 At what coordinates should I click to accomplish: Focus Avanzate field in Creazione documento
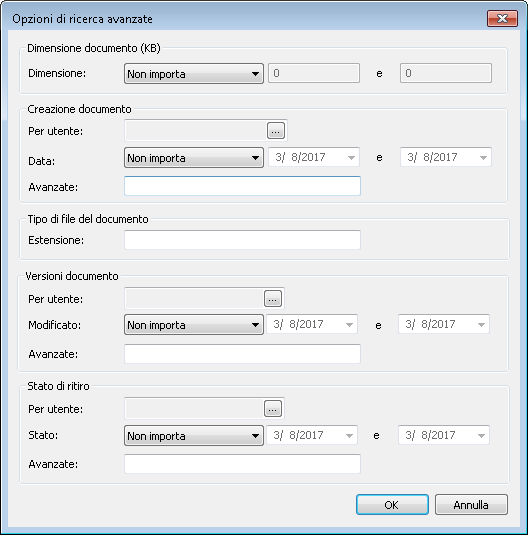242,186
